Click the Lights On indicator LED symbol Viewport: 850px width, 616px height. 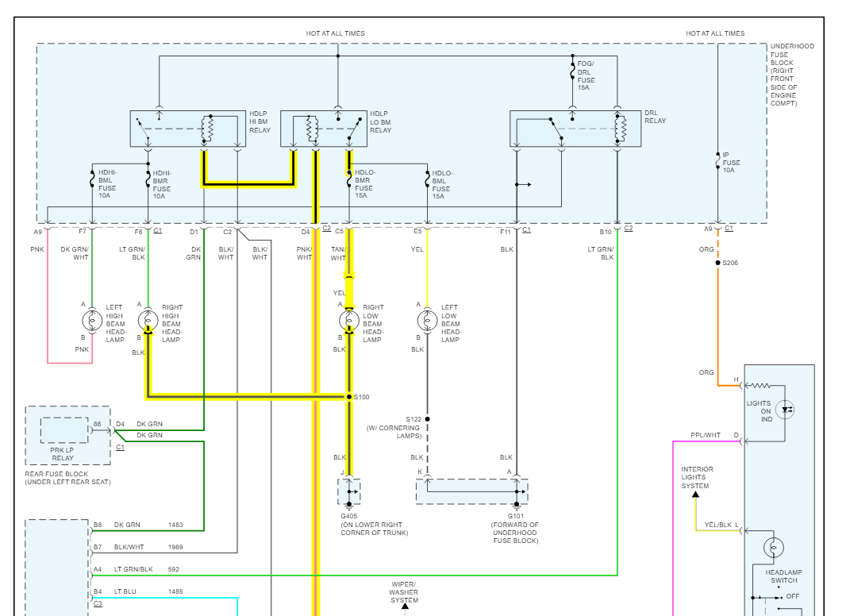[x=785, y=410]
